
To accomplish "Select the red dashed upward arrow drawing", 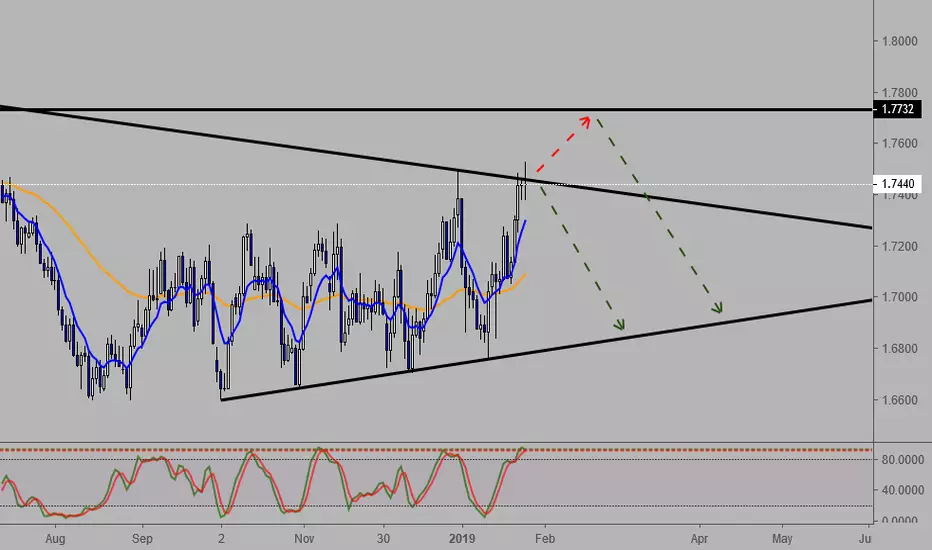I will coord(563,144).
